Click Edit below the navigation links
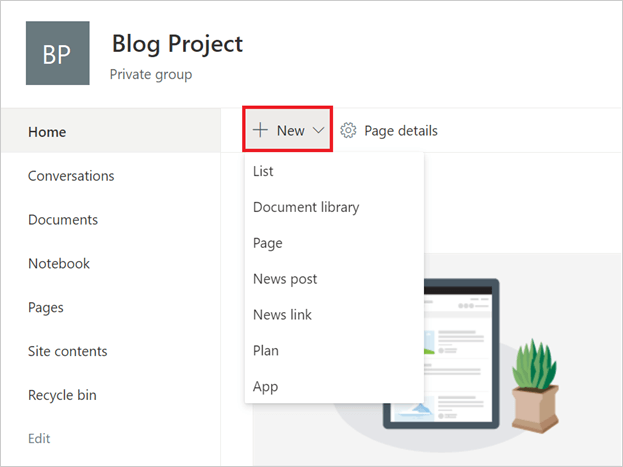This screenshot has height=467, width=623. 39,438
